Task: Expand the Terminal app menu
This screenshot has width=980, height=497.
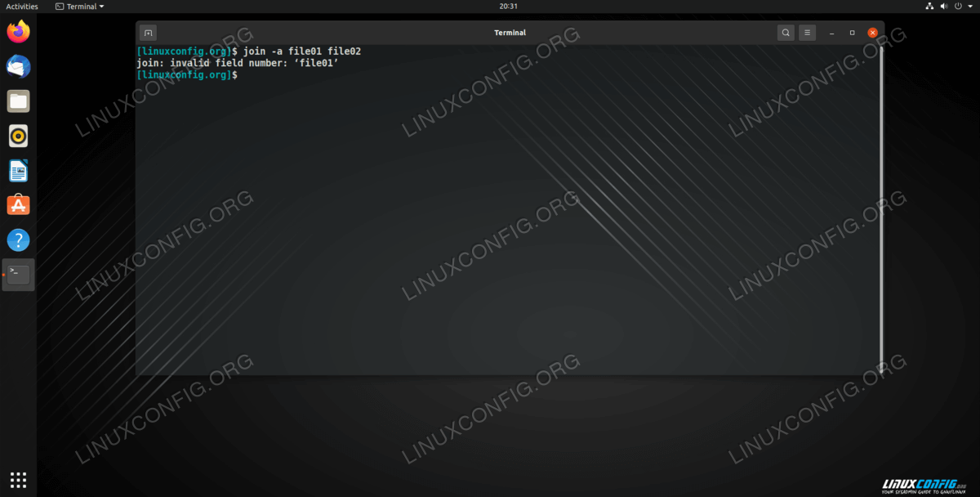Action: pos(80,7)
